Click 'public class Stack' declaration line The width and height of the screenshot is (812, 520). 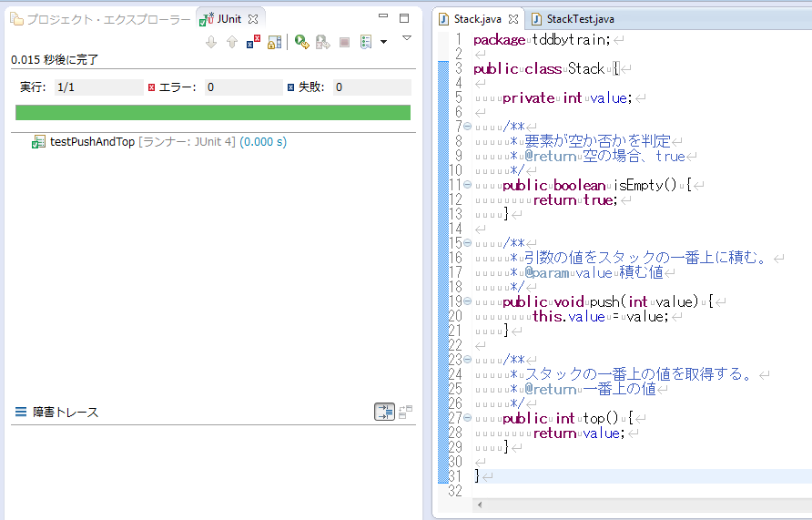pyautogui.click(x=539, y=69)
